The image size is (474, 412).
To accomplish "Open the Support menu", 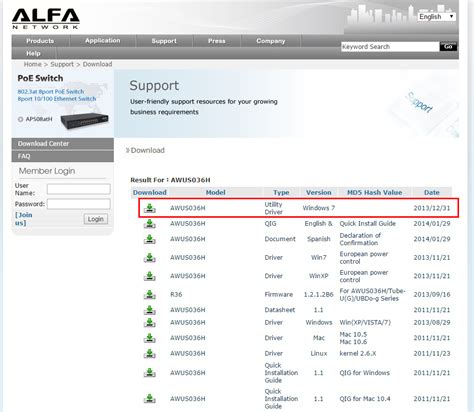I will [x=164, y=41].
